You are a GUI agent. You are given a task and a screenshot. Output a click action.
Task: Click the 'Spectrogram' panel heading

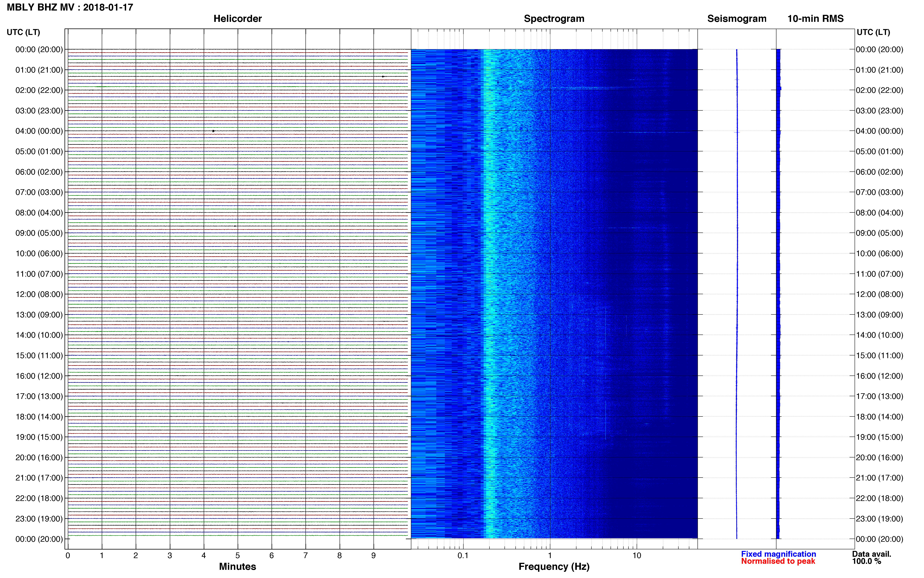tap(554, 19)
